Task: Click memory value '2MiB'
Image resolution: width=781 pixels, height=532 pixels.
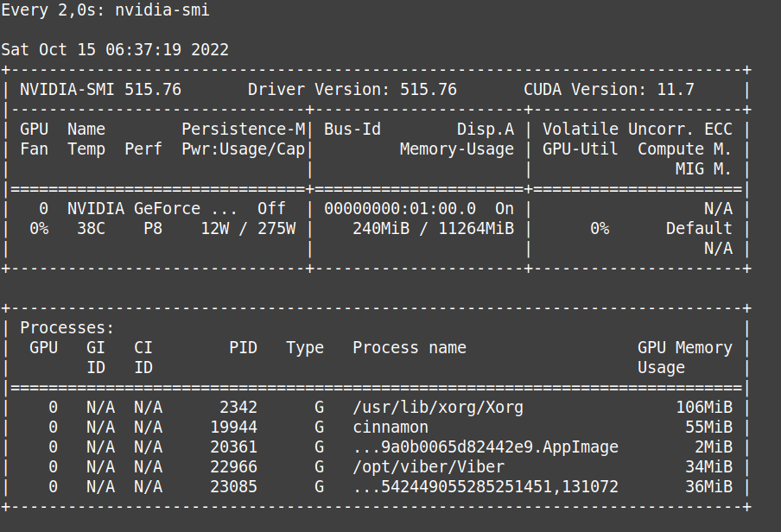Action: (x=714, y=447)
